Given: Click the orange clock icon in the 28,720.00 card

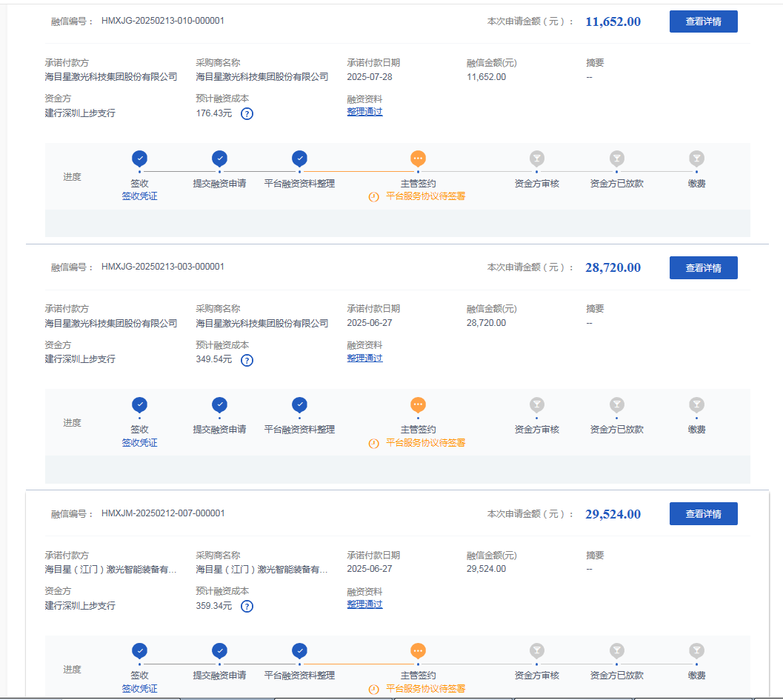Looking at the screenshot, I should tap(373, 444).
